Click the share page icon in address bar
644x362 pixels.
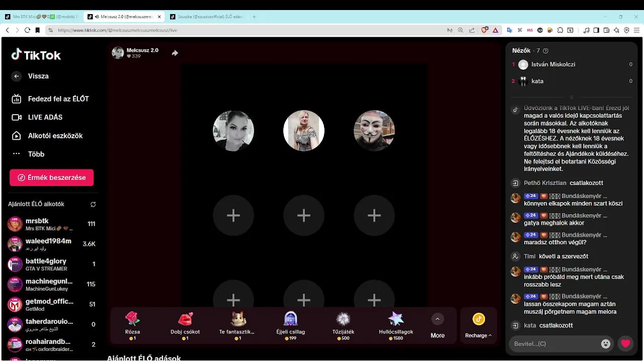pos(471,30)
